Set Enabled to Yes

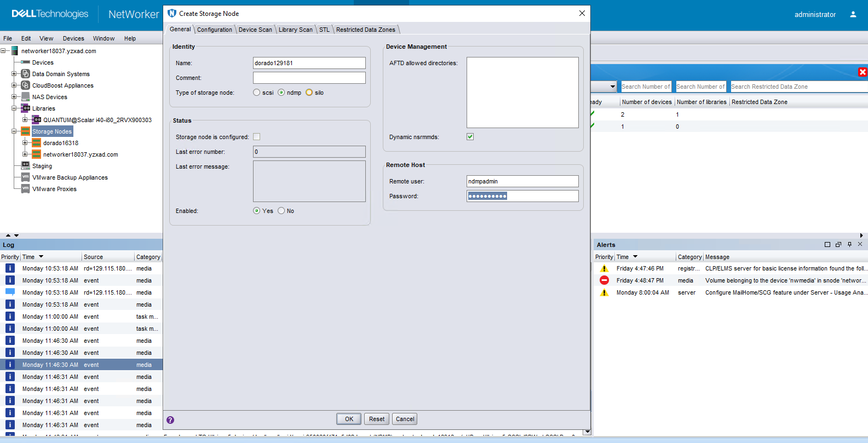click(x=256, y=211)
